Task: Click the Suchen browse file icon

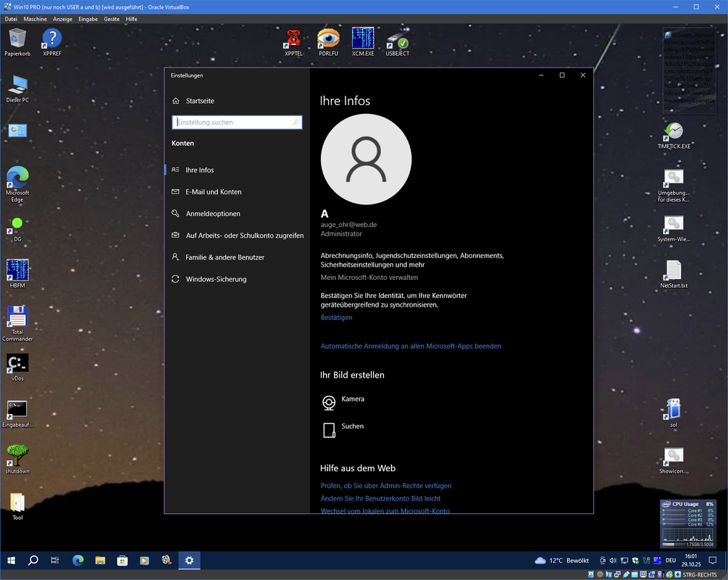Action: [329, 431]
